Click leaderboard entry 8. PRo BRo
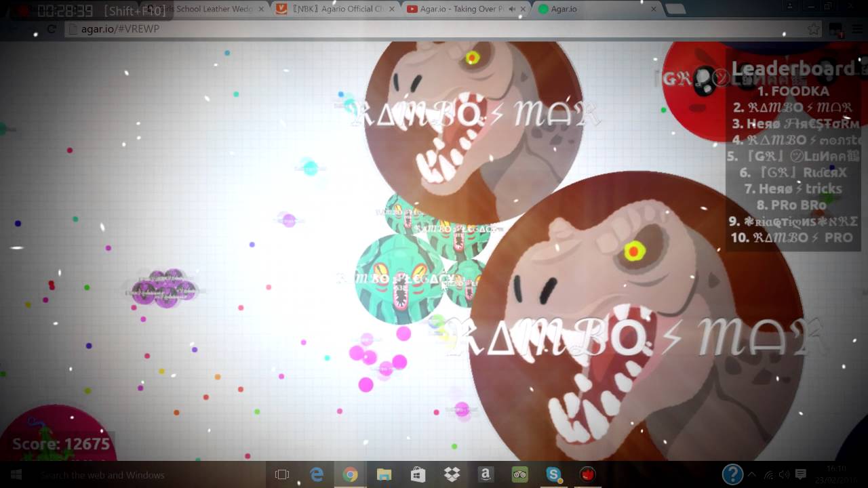Viewport: 868px width, 488px height. pos(792,205)
